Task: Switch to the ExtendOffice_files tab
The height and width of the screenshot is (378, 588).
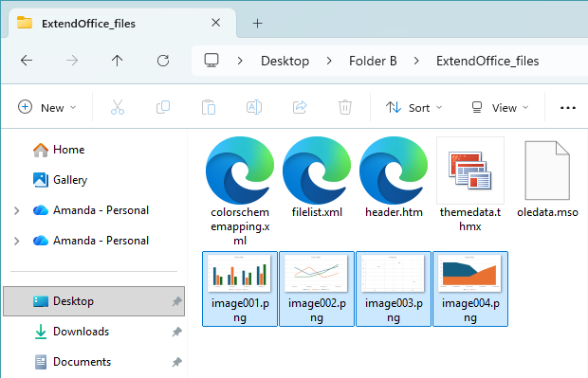Action: 122,24
